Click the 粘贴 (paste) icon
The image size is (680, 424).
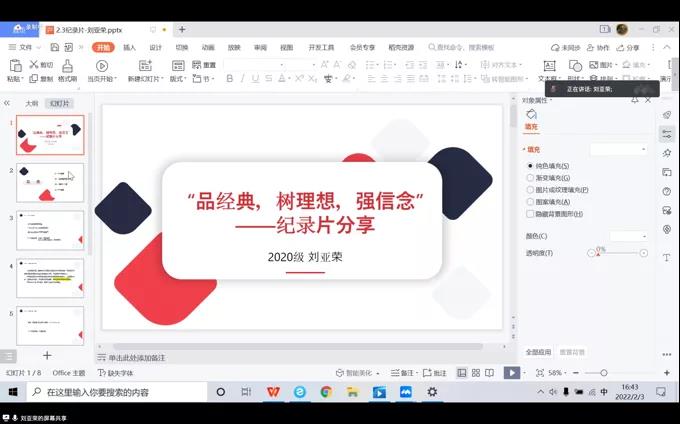pos(13,65)
